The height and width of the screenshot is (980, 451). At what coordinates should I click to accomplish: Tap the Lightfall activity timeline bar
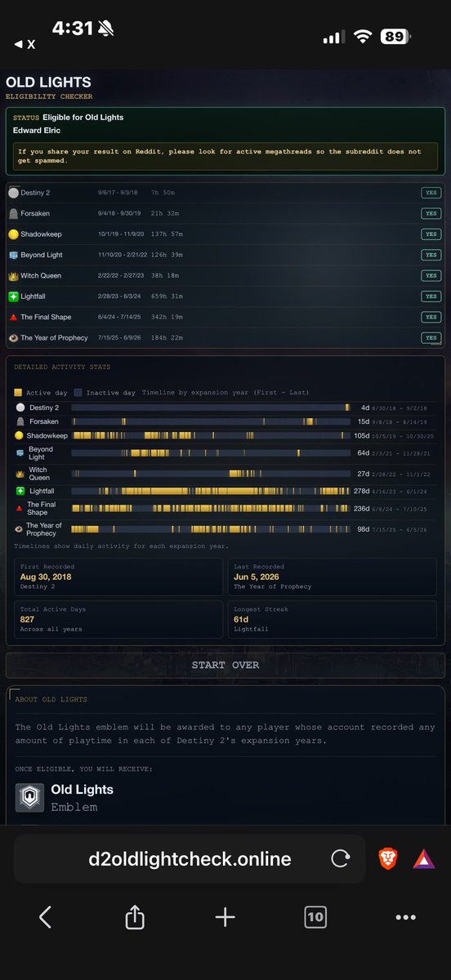211,491
